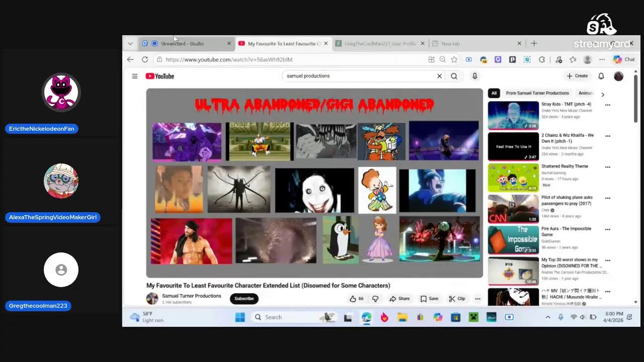Add page to favorites star
Screen dimensions: 644x362
[x=454, y=59]
